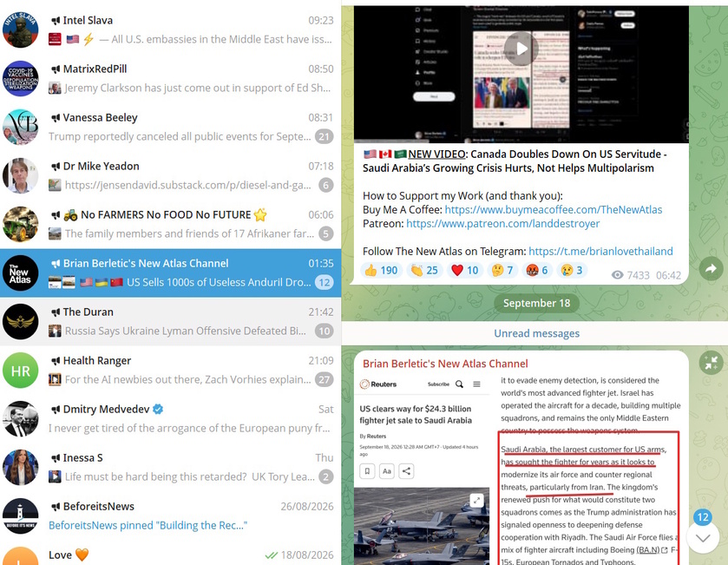Open the Intel Slava channel avatar

tap(21, 30)
